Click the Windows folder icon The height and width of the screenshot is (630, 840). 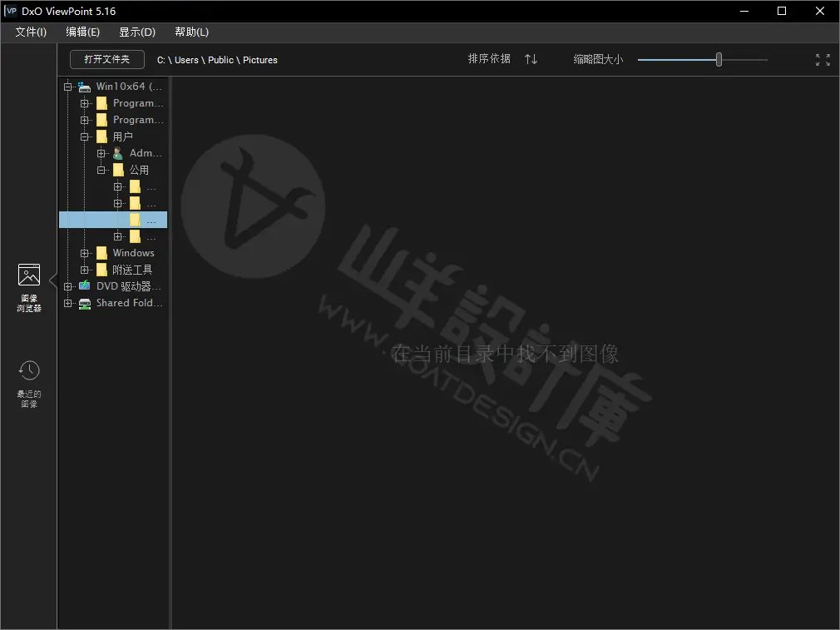coord(101,253)
